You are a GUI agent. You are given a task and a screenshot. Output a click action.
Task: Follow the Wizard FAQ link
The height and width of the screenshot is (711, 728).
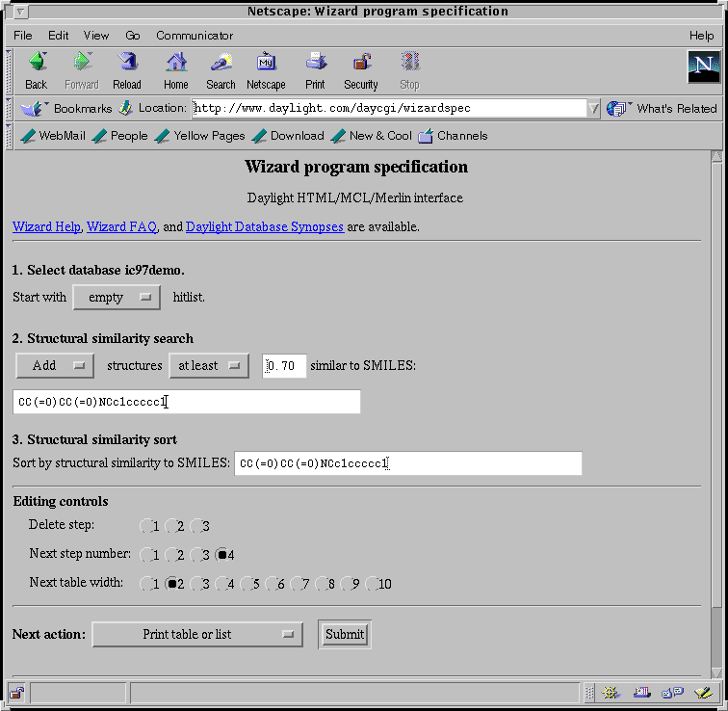[x=120, y=227]
